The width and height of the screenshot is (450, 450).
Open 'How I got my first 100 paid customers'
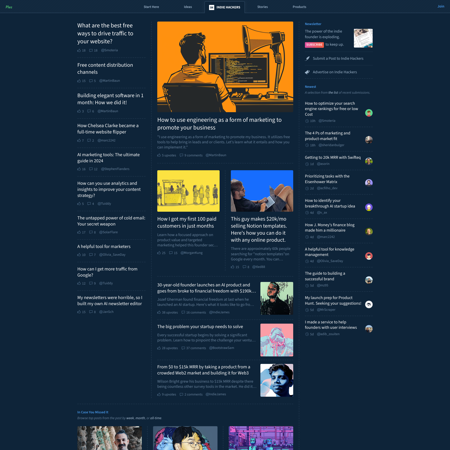coord(187,222)
